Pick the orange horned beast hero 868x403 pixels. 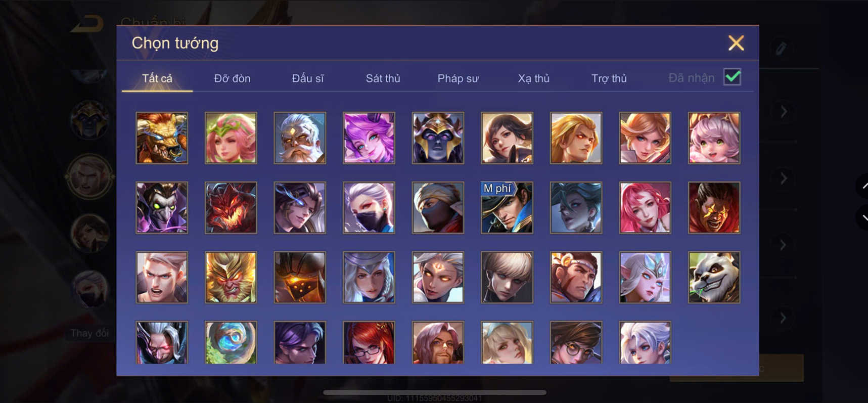tap(162, 138)
